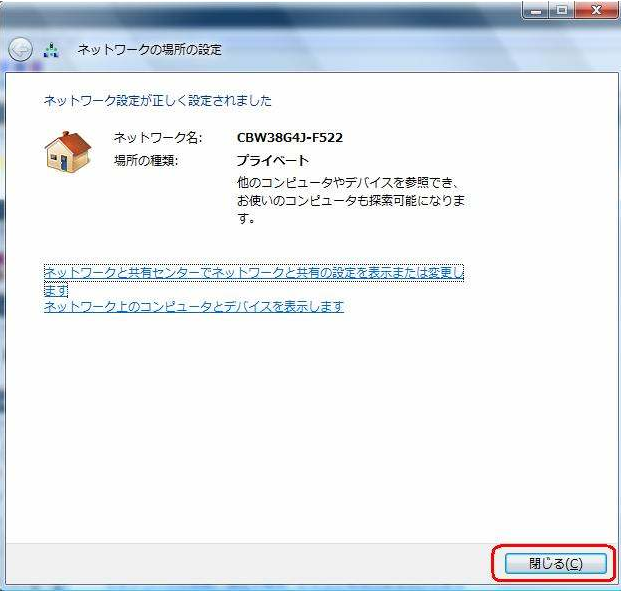
Task: Maximize the network location window
Action: click(564, 9)
